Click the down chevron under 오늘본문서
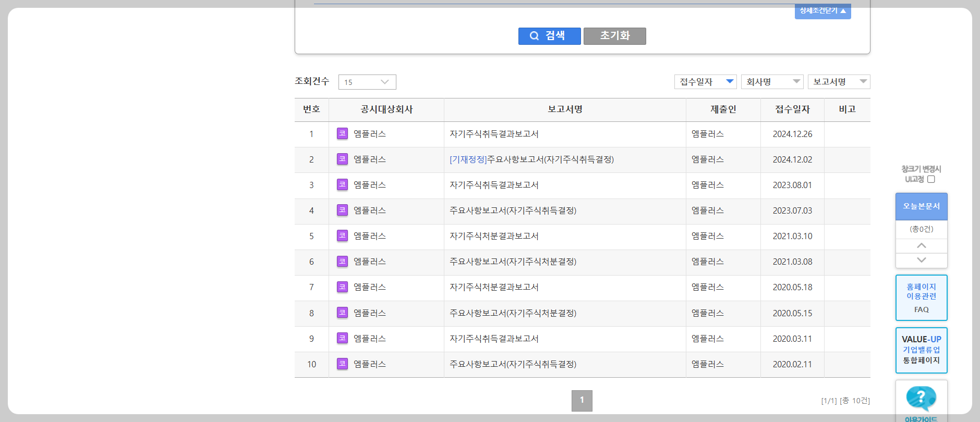The width and height of the screenshot is (980, 422). pyautogui.click(x=921, y=260)
